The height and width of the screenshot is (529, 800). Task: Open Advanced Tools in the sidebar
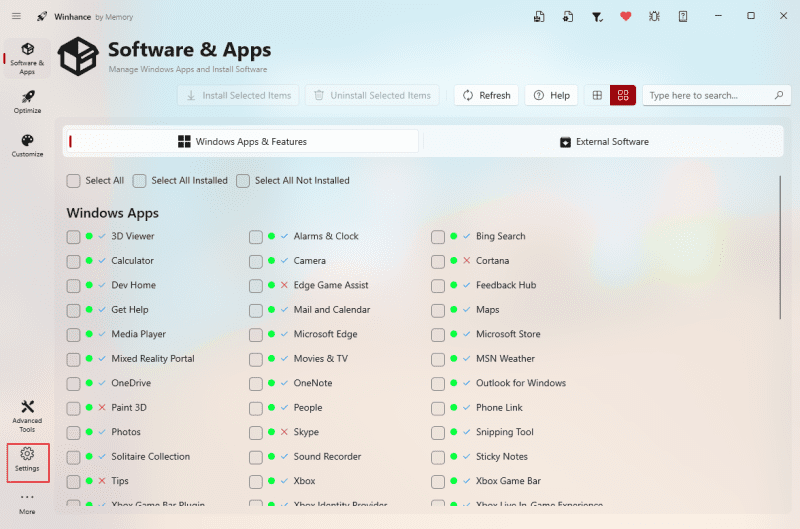tap(28, 416)
